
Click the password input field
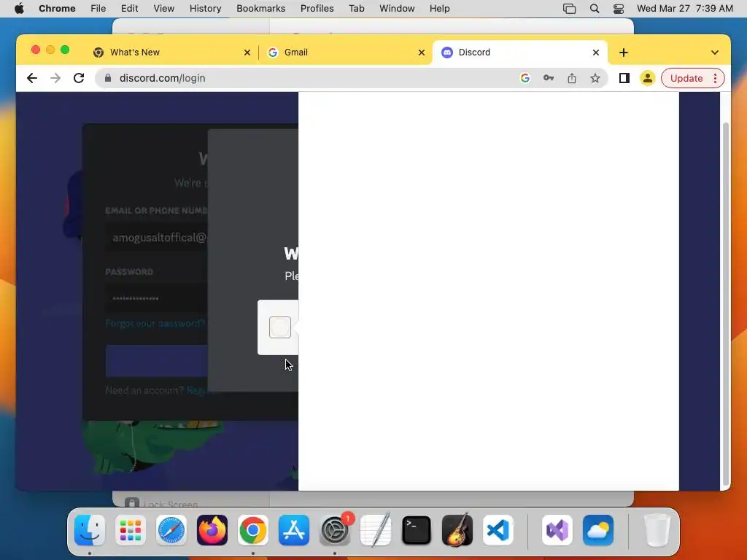click(x=157, y=298)
